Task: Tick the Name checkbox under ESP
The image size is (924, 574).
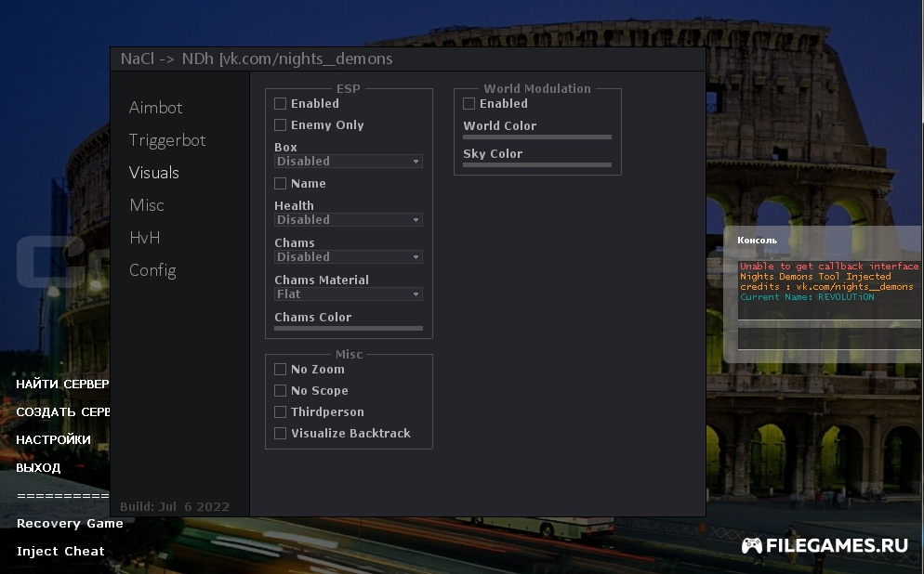Action: [281, 184]
